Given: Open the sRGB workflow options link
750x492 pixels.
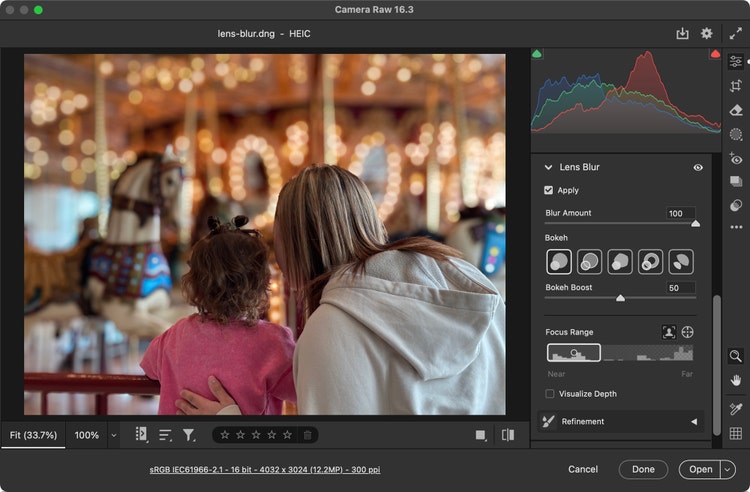Looking at the screenshot, I should pos(264,469).
